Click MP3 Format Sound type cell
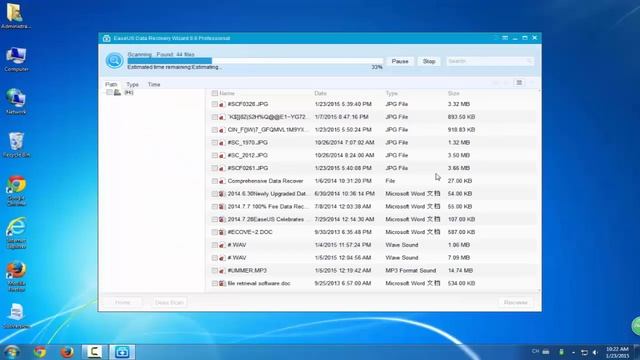The image size is (640, 360). pos(411,271)
